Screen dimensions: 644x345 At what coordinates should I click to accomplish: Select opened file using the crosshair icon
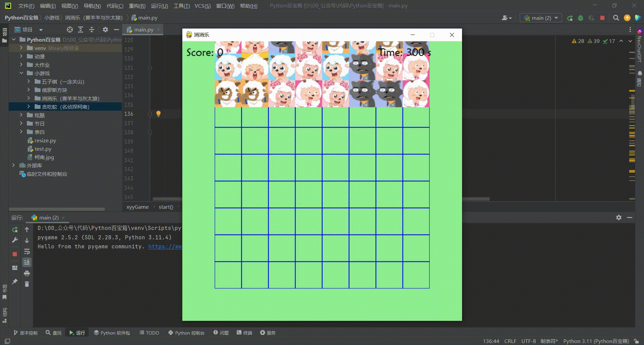[70, 30]
